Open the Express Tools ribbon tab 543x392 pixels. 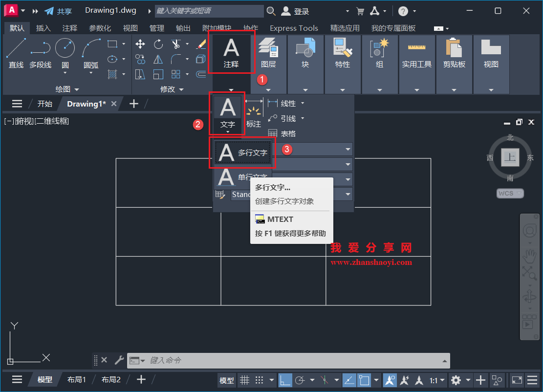click(x=294, y=28)
